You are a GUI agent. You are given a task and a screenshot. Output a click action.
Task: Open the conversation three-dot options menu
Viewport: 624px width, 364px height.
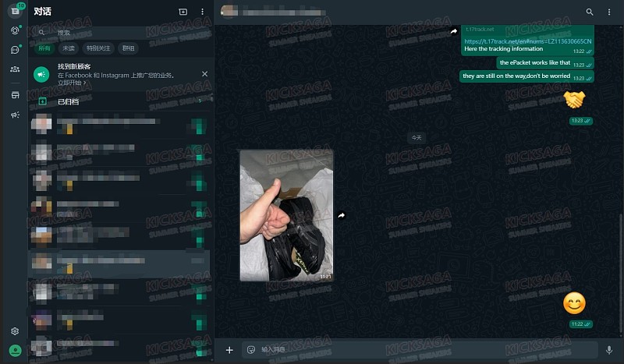click(x=609, y=12)
